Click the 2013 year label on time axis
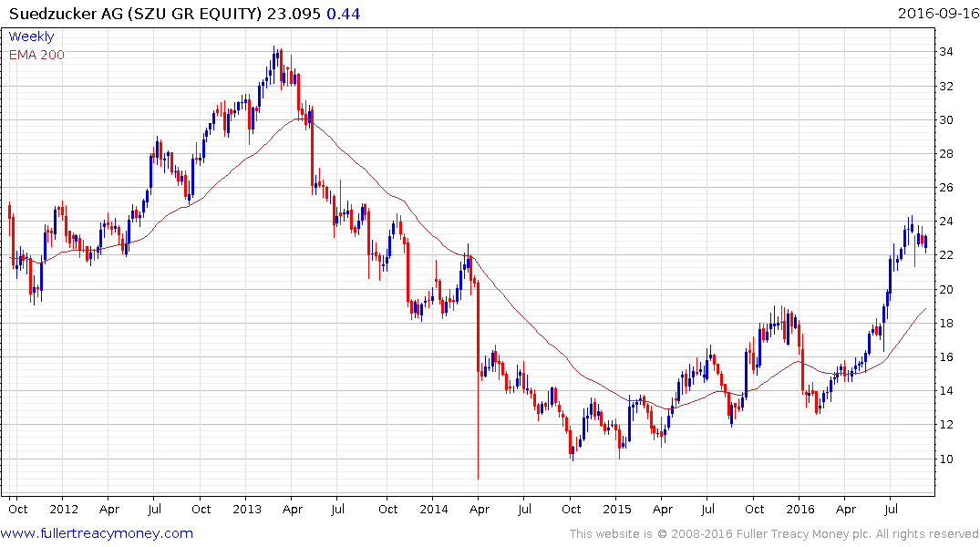 247,509
